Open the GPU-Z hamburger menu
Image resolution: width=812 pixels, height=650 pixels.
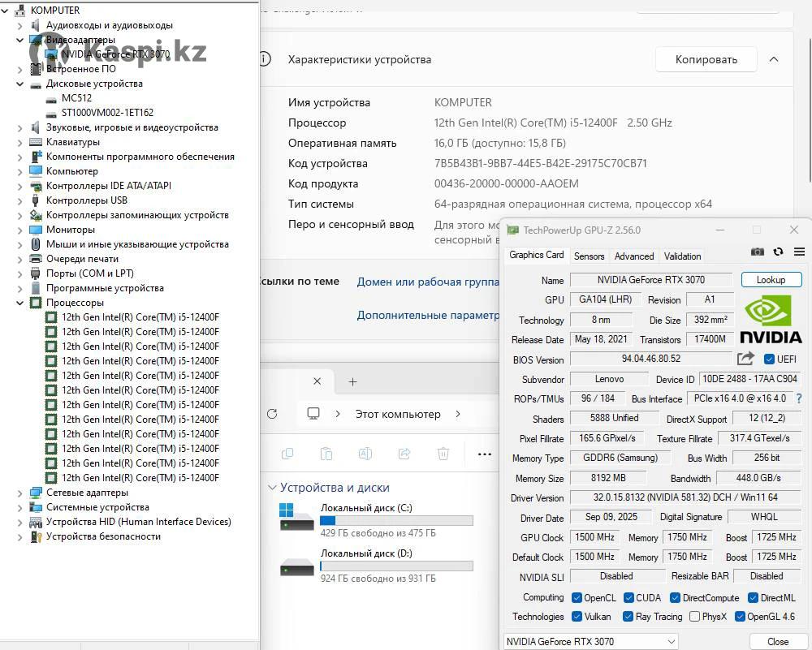coord(799,252)
